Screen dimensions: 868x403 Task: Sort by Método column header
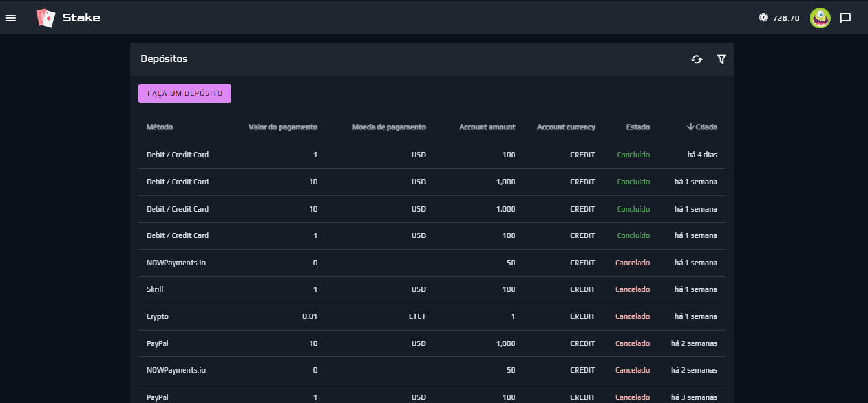click(x=160, y=127)
